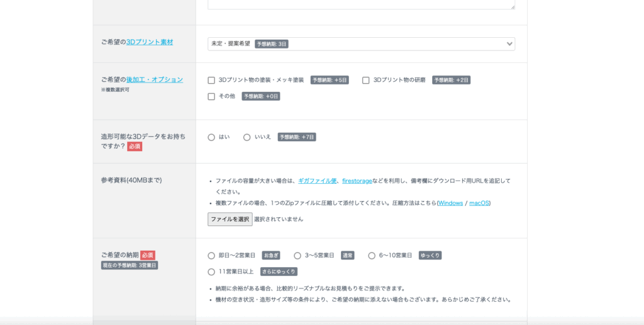Screen dimensions: 644x325
Task: Tick the その他 option checkbox
Action: pyautogui.click(x=211, y=97)
